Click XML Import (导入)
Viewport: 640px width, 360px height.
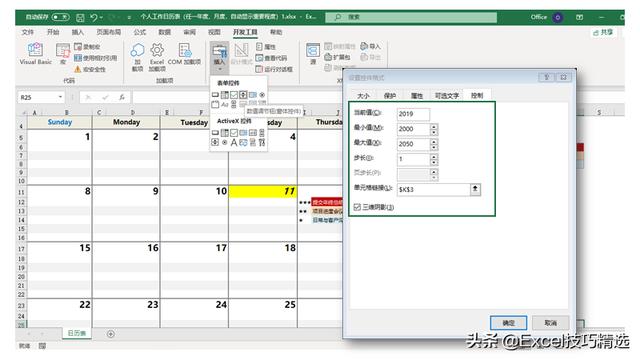pos(371,46)
